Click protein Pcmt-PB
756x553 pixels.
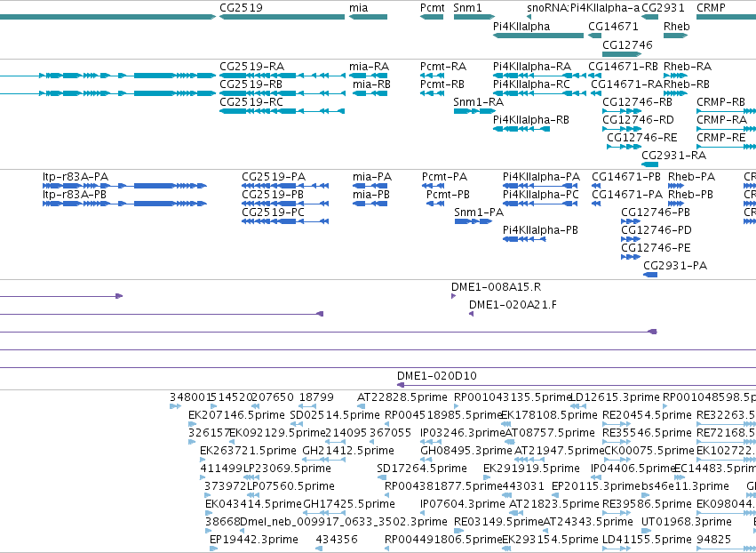coord(435,204)
